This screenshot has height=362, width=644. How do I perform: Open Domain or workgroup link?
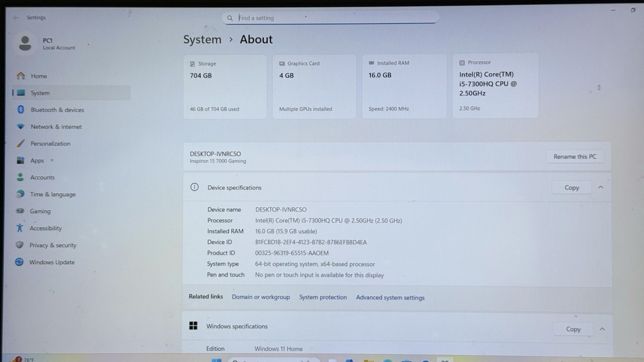261,297
